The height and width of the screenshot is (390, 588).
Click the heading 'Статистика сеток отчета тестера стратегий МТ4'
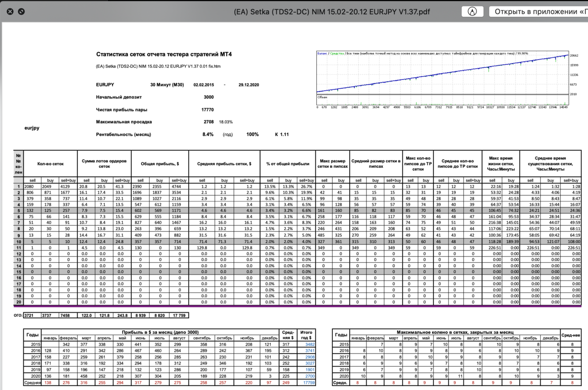click(x=164, y=54)
